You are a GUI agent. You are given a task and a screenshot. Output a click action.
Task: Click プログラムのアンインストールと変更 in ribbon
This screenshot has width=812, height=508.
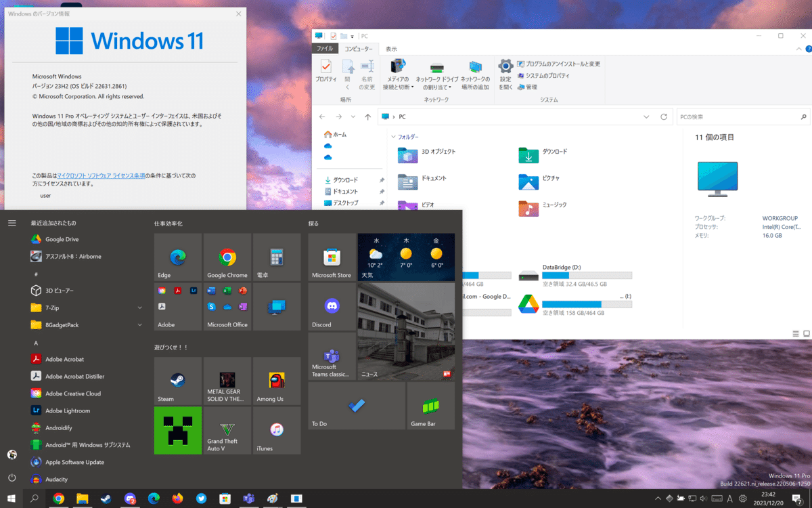(558, 64)
